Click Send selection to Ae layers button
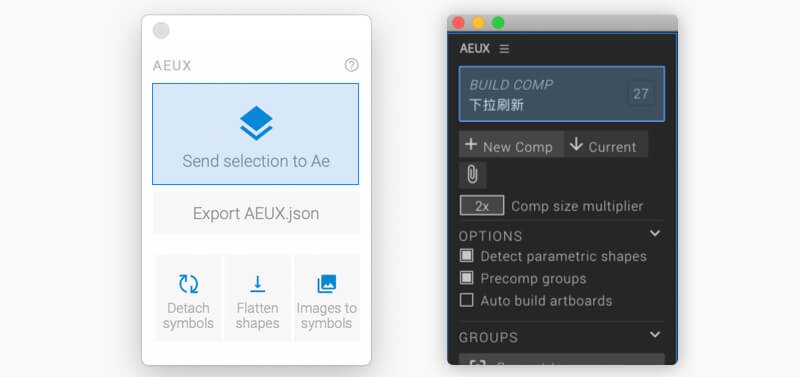Image resolution: width=800 pixels, height=377 pixels. click(255, 134)
